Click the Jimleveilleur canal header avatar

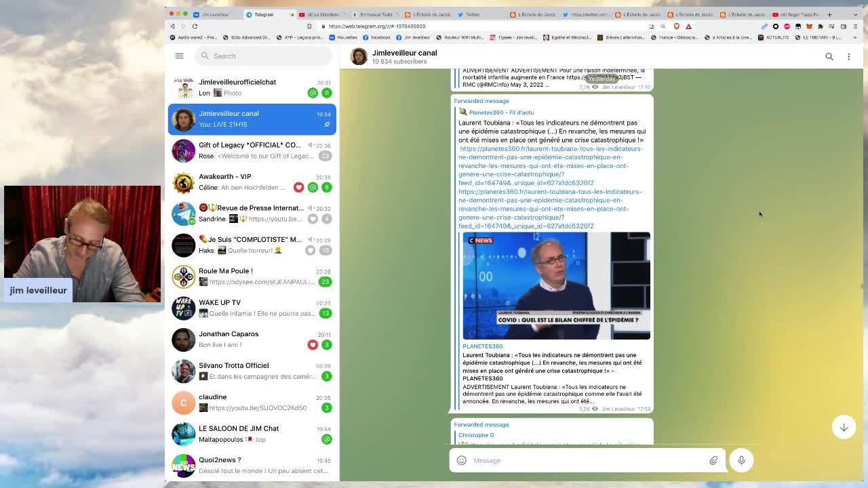[358, 56]
